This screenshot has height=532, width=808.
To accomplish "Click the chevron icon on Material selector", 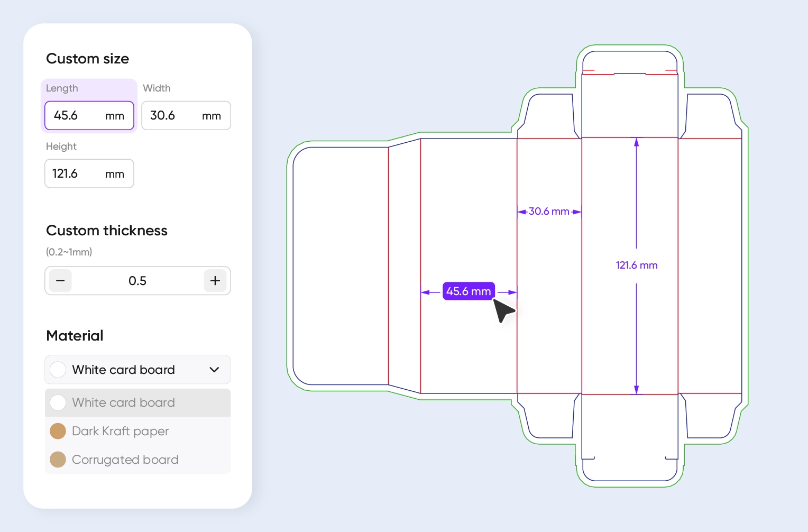I will [214, 370].
